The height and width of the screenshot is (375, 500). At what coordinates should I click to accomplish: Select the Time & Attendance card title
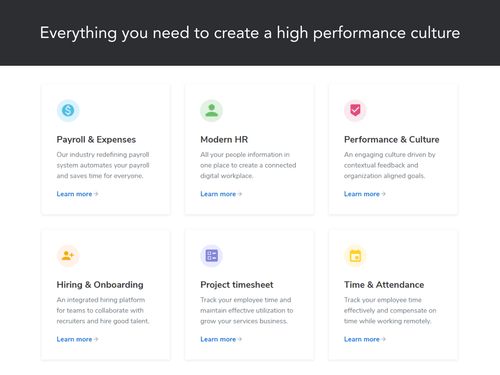point(384,285)
